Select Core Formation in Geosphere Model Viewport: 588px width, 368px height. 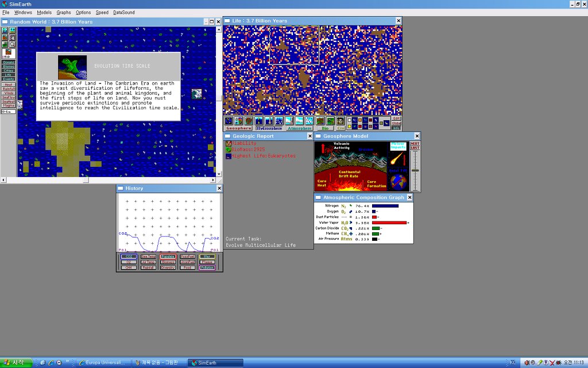coord(377,184)
